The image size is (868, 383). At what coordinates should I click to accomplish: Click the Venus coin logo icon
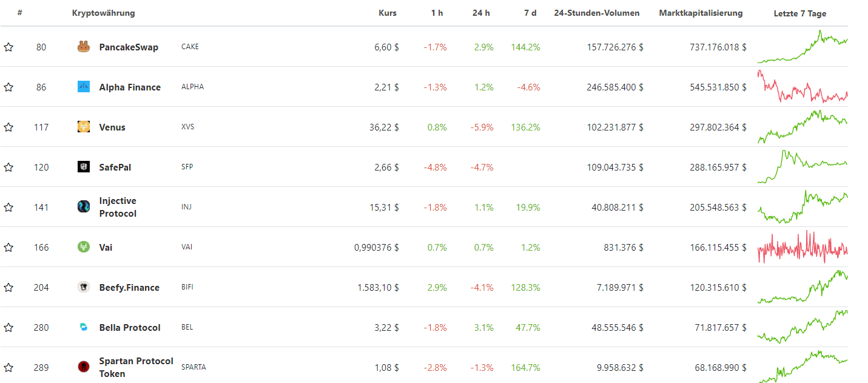click(84, 127)
